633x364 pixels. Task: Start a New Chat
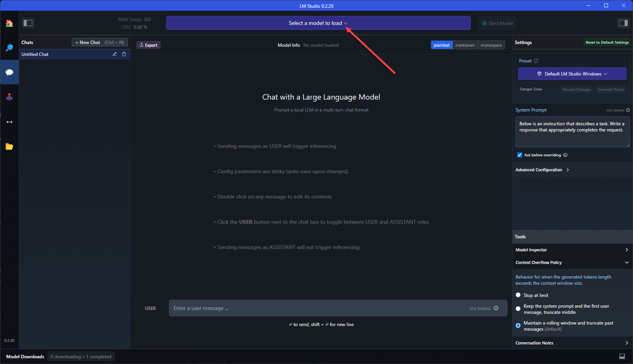pyautogui.click(x=100, y=43)
